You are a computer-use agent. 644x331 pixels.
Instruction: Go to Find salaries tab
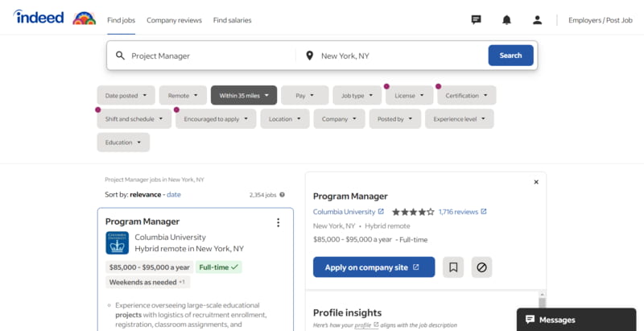pyautogui.click(x=232, y=20)
